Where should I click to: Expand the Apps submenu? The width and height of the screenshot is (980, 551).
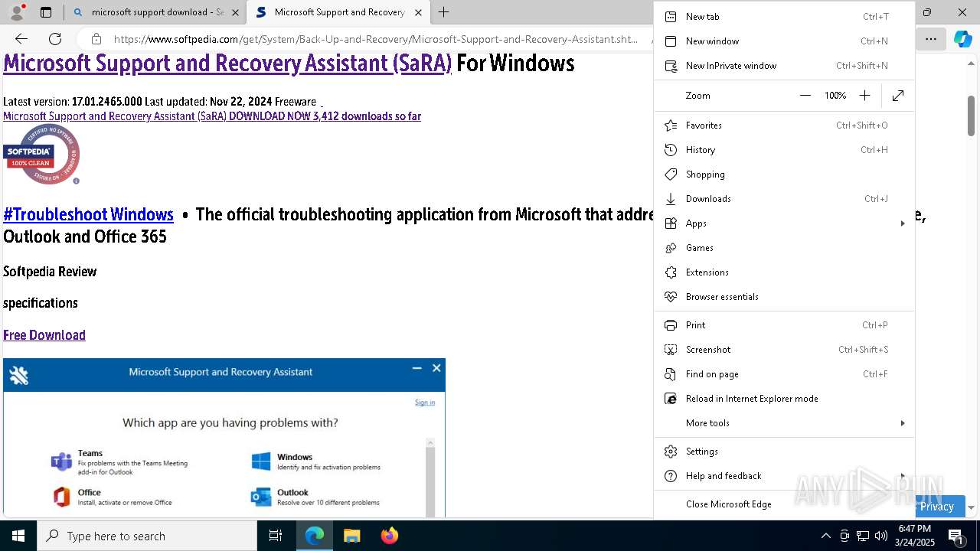784,223
